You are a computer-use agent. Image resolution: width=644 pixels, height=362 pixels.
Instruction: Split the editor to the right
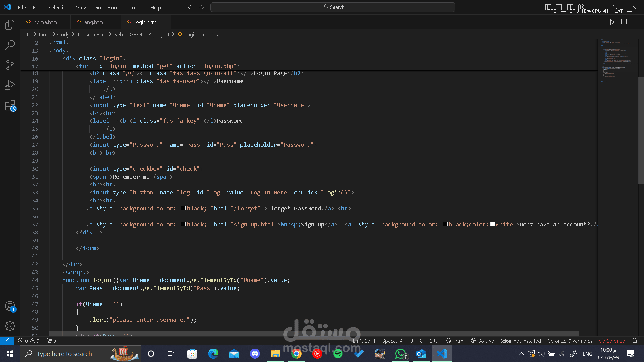click(624, 22)
